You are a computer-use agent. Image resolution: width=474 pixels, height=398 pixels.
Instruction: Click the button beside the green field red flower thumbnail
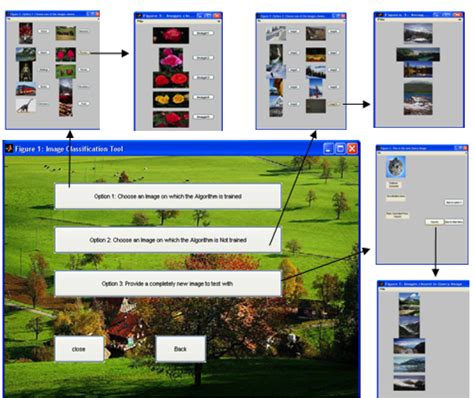[x=84, y=70]
